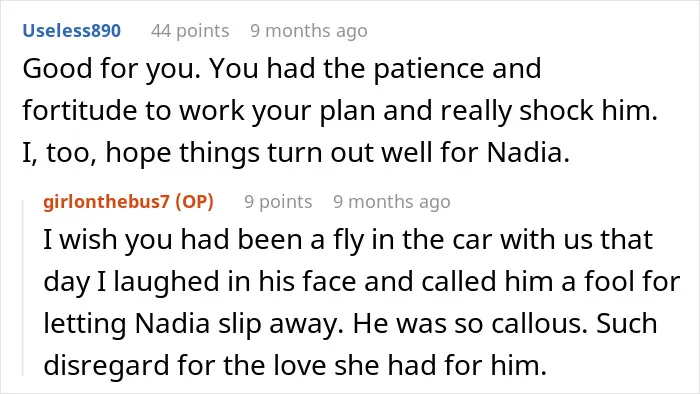Click the line "day I laughed in his face"

pyautogui.click(x=362, y=282)
